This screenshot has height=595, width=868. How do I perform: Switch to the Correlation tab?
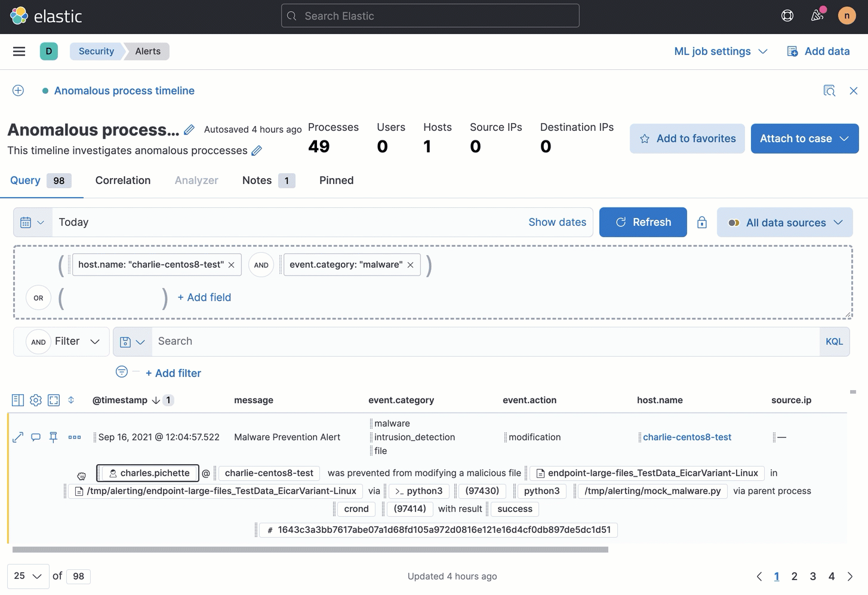click(x=122, y=180)
